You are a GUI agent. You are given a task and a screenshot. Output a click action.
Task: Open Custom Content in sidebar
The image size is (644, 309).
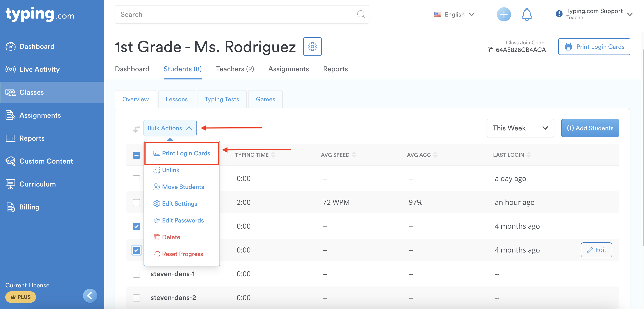pos(46,161)
